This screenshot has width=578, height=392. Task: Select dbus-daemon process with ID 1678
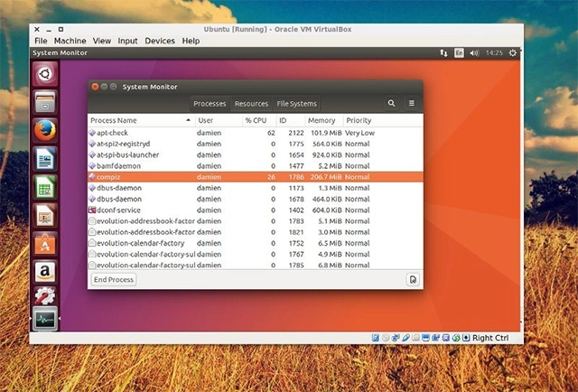(x=256, y=199)
